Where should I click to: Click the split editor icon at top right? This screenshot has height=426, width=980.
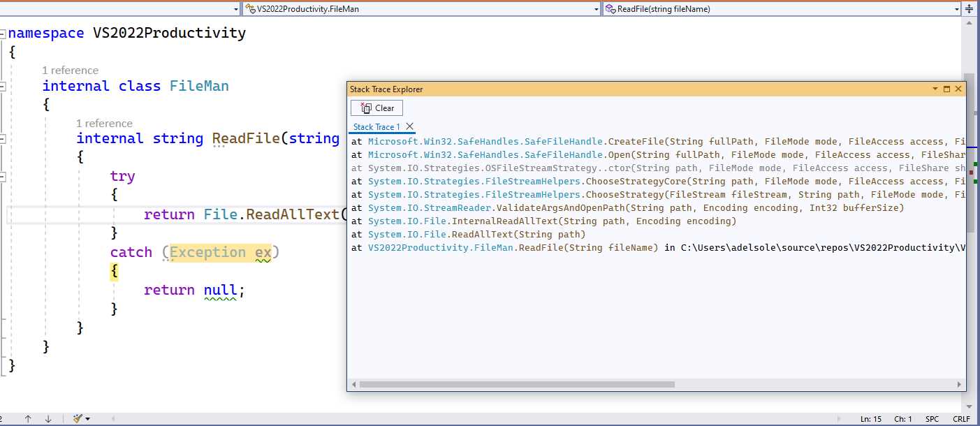(x=971, y=8)
